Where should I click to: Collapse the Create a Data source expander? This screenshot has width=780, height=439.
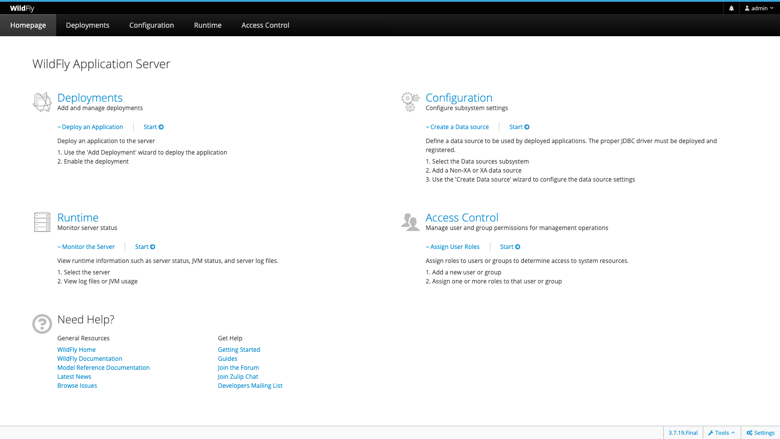(457, 127)
